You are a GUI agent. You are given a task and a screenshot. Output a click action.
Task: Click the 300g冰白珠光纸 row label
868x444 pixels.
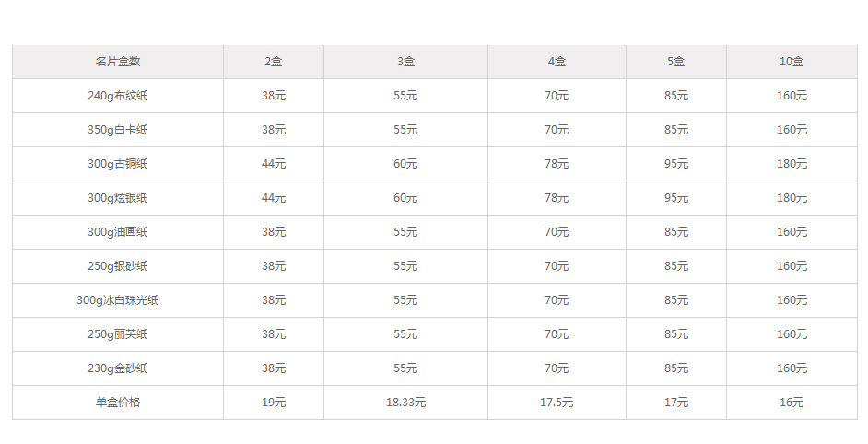118,300
